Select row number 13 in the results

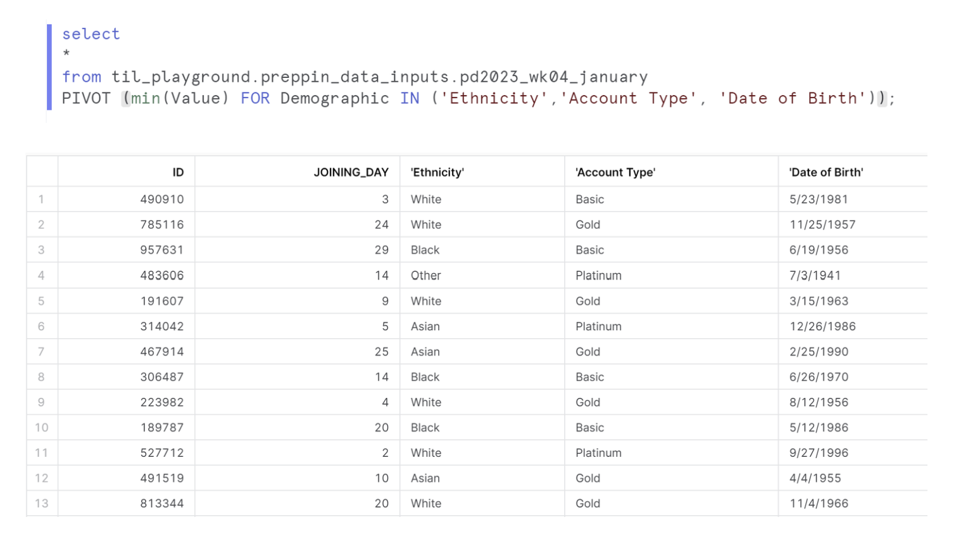(x=41, y=504)
